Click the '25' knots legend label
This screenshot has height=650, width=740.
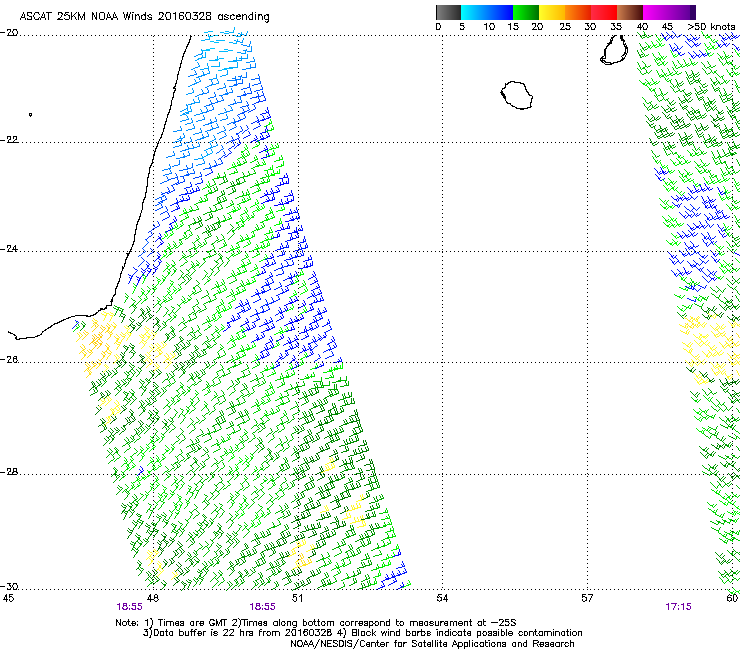coord(564,26)
